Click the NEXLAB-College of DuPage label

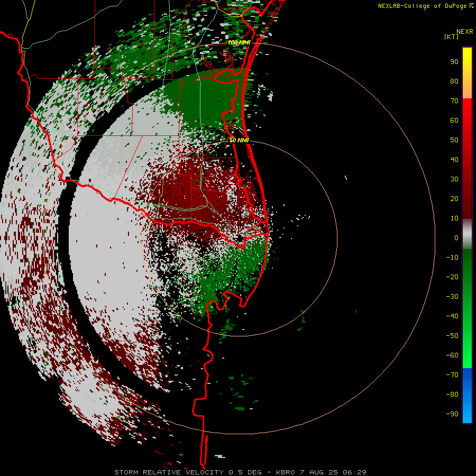point(423,6)
